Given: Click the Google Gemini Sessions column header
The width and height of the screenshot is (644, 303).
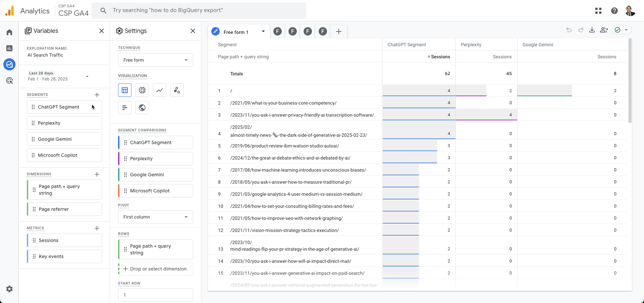Looking at the screenshot, I should pyautogui.click(x=607, y=57).
